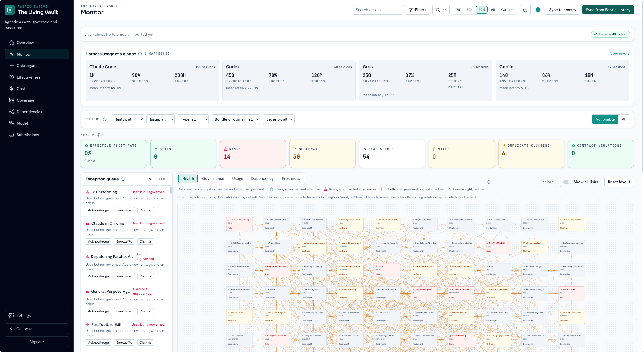Select the Custom time range
The image size is (644, 352).
click(507, 10)
